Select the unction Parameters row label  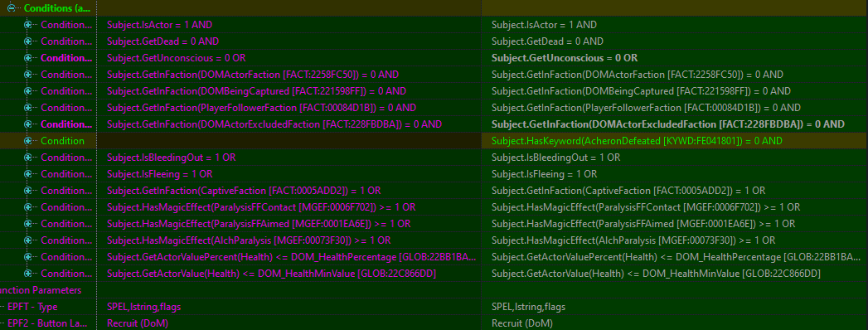coord(41,290)
